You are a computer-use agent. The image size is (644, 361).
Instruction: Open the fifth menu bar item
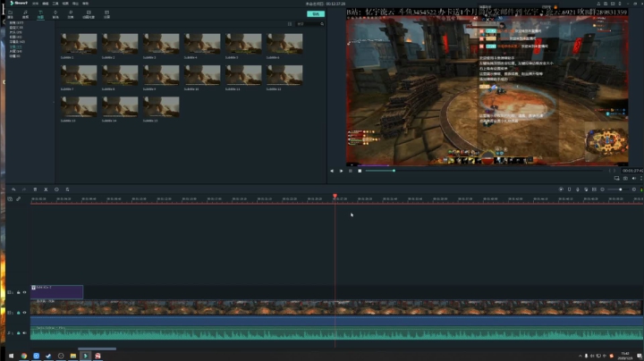point(75,4)
